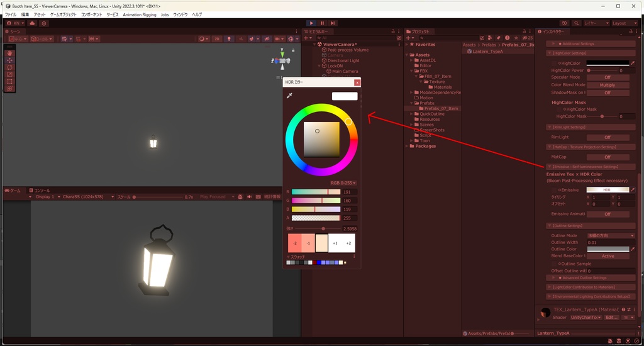Toggle the Game view debug bug icon
This screenshot has width=644, height=346.
(x=240, y=197)
